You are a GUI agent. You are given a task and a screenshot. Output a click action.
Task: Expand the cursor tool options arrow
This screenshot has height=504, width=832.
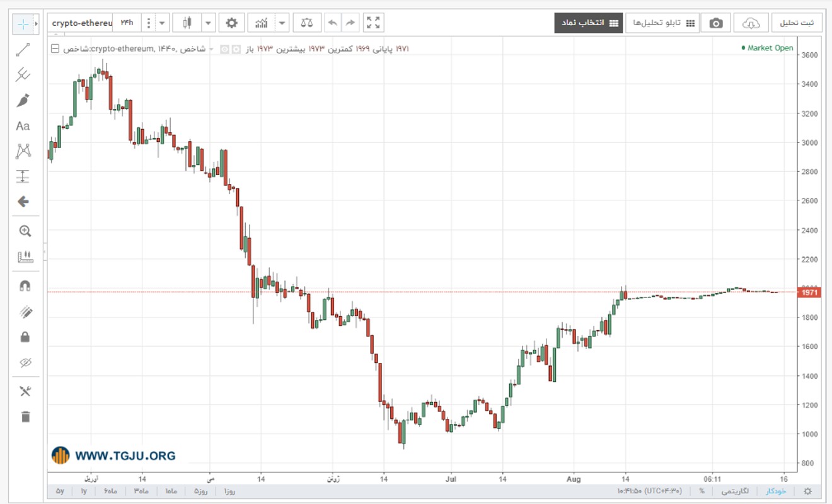pyautogui.click(x=37, y=24)
